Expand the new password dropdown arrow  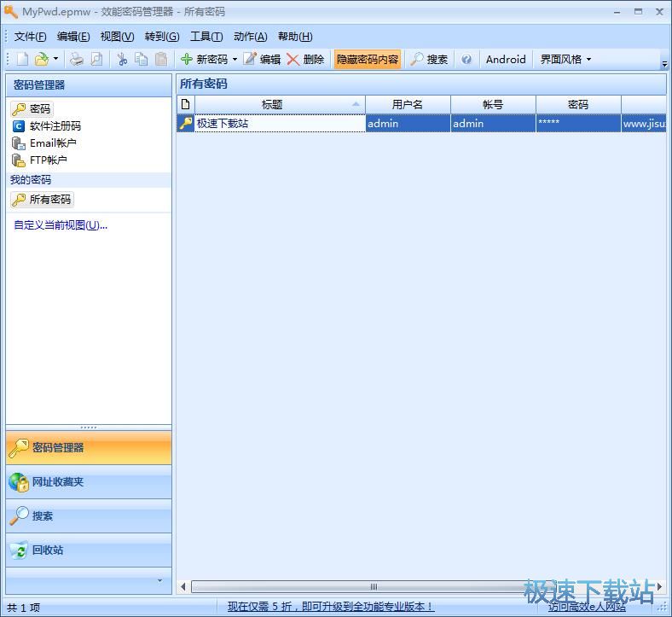click(235, 60)
